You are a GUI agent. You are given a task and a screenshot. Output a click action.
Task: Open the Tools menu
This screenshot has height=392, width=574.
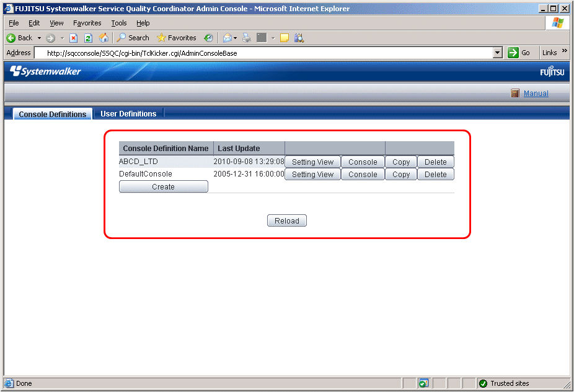coord(119,23)
